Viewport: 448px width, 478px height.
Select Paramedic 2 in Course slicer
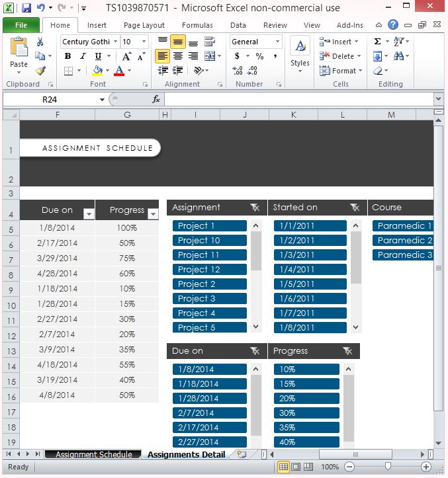coord(404,241)
